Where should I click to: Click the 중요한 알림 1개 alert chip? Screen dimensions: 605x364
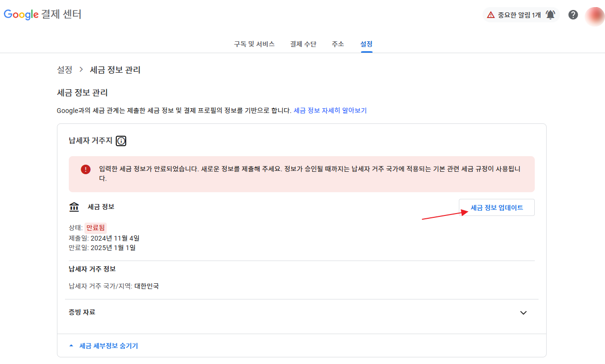pos(521,15)
